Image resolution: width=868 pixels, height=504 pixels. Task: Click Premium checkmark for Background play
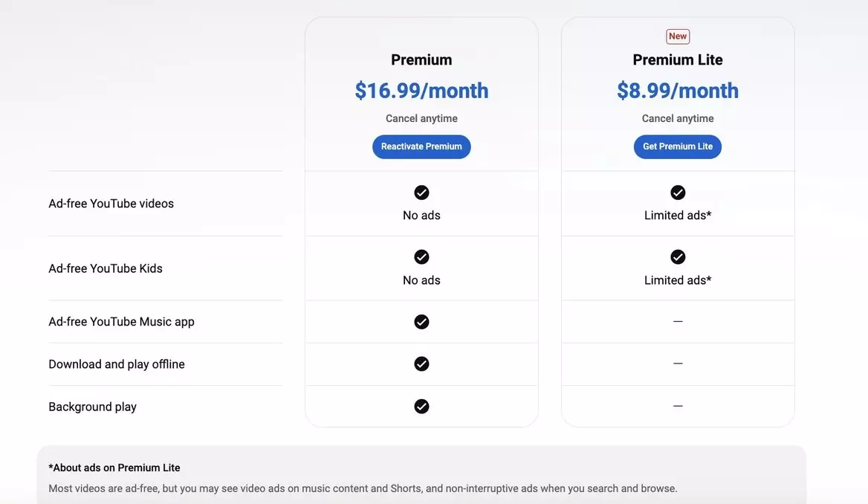point(421,407)
